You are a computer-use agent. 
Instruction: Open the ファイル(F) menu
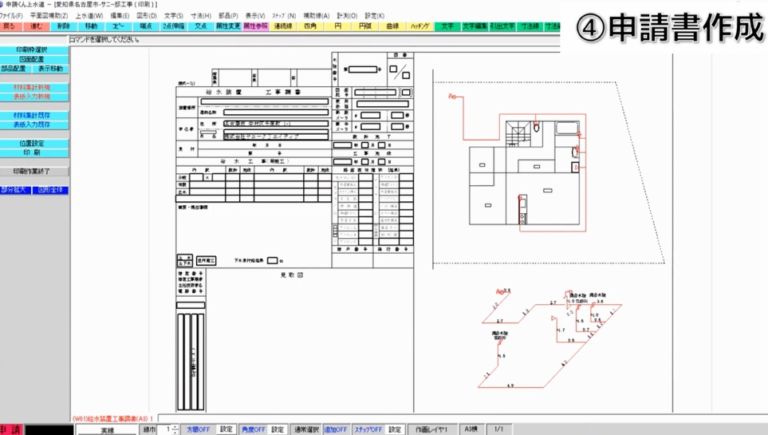coord(12,16)
